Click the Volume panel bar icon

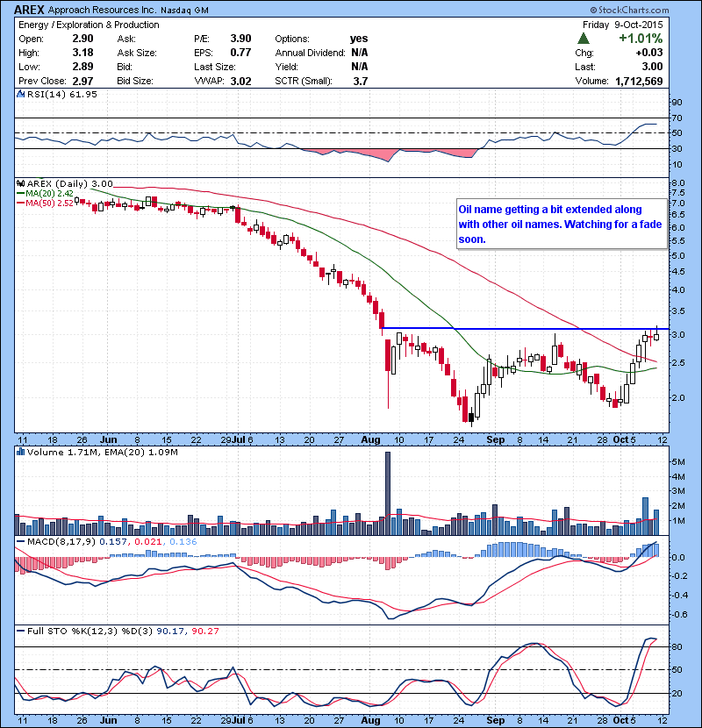[20, 452]
